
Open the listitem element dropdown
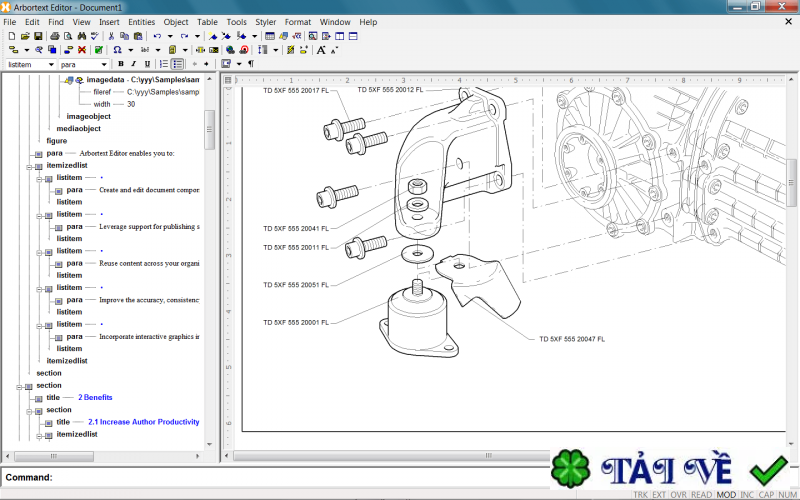point(51,64)
